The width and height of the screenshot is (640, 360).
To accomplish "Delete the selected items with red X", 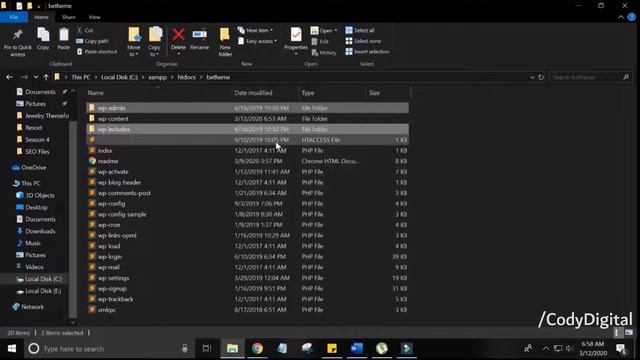I will [x=178, y=41].
